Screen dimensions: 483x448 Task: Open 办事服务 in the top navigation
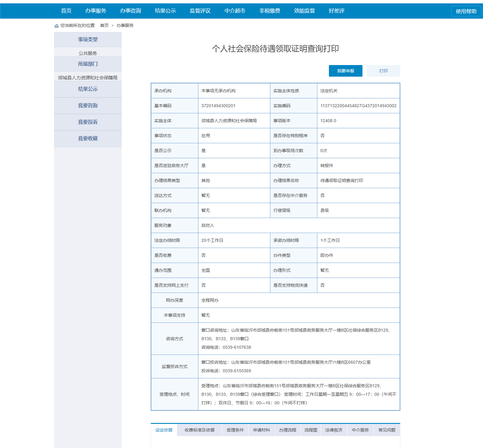coord(96,11)
